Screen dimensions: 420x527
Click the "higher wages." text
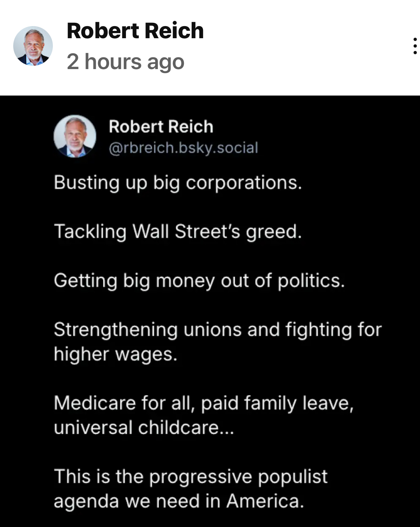point(115,354)
